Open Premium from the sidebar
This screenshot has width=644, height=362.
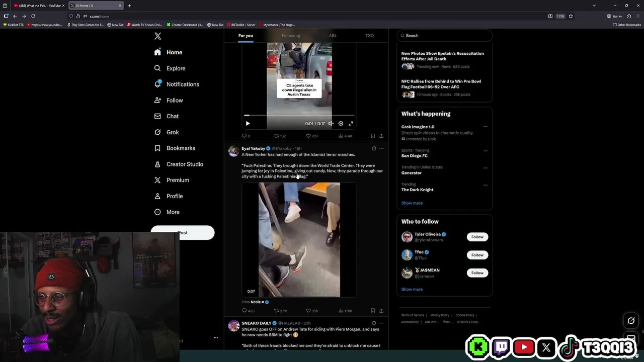point(172,180)
